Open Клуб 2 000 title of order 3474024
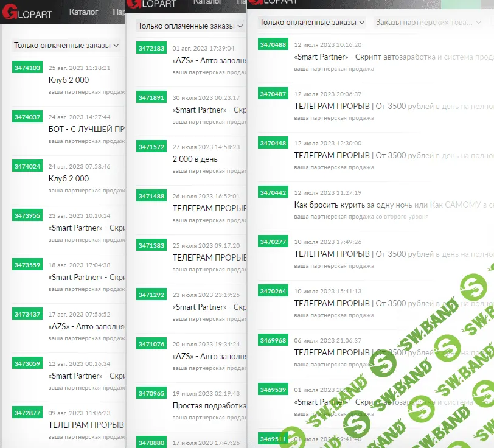The height and width of the screenshot is (448, 494). pos(69,179)
